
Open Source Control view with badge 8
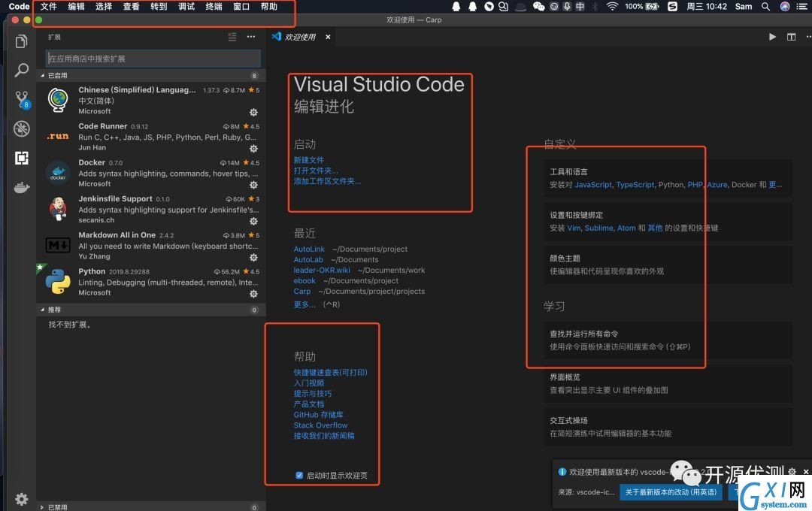click(x=22, y=99)
